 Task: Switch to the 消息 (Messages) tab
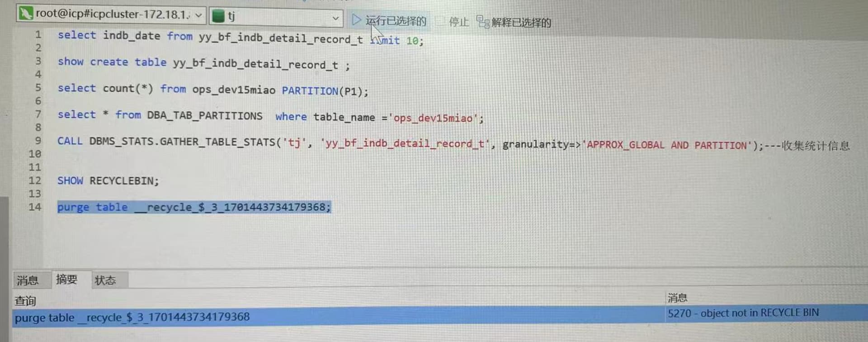click(28, 280)
